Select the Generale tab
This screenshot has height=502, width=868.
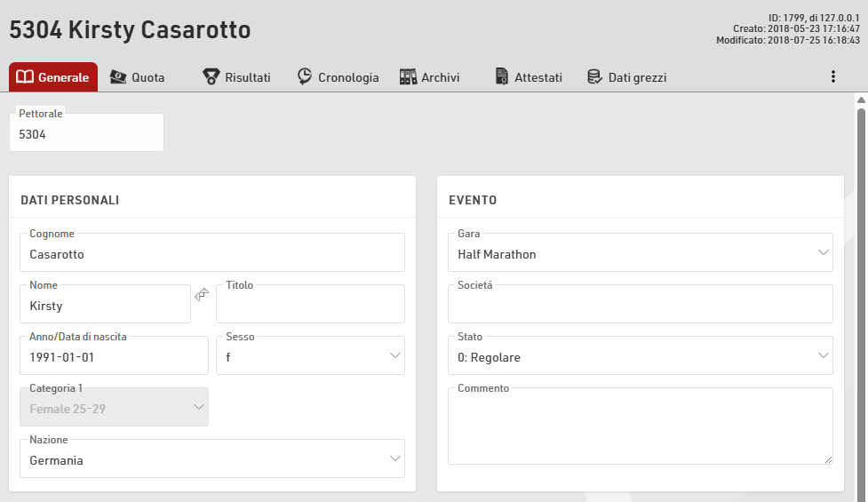coord(53,77)
